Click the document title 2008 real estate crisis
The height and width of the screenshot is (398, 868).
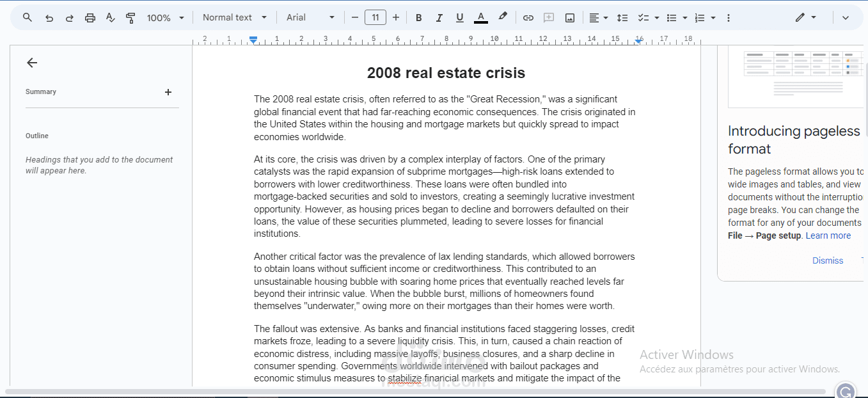446,73
